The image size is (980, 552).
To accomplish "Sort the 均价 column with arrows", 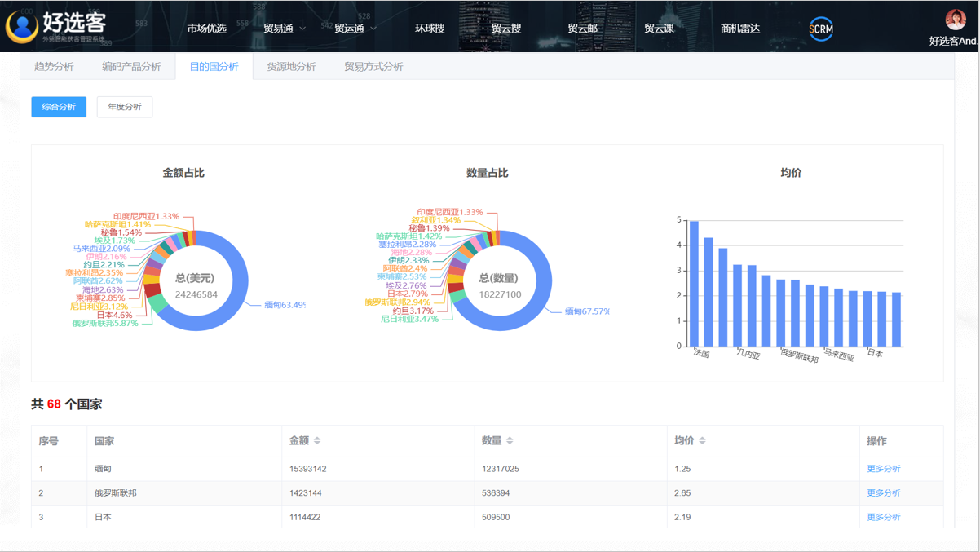I will click(x=702, y=441).
